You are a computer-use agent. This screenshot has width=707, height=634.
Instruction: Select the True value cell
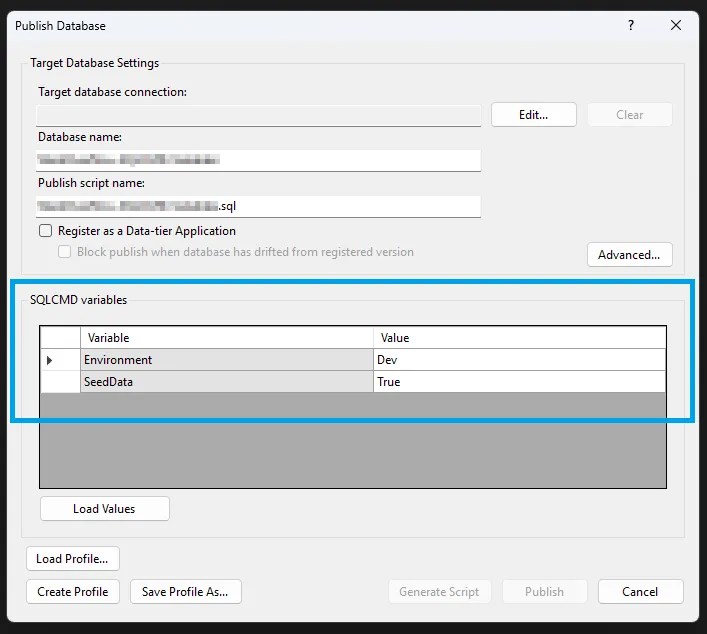519,382
